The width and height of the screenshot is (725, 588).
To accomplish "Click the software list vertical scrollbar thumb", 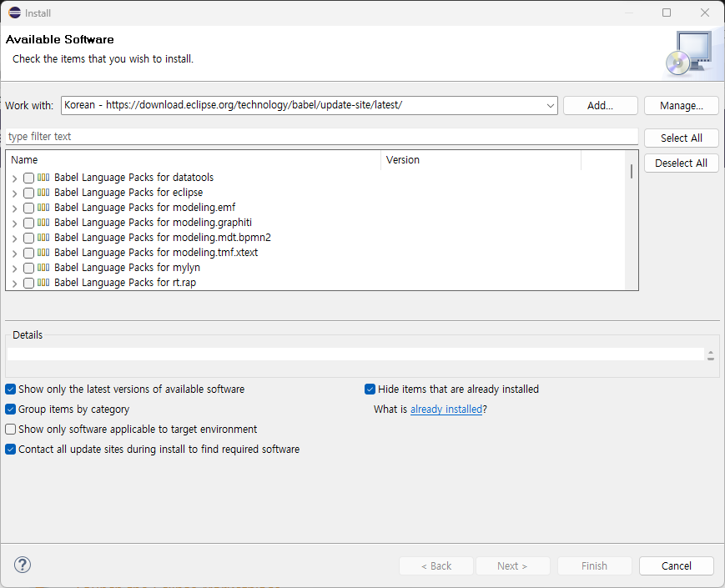I will click(631, 172).
